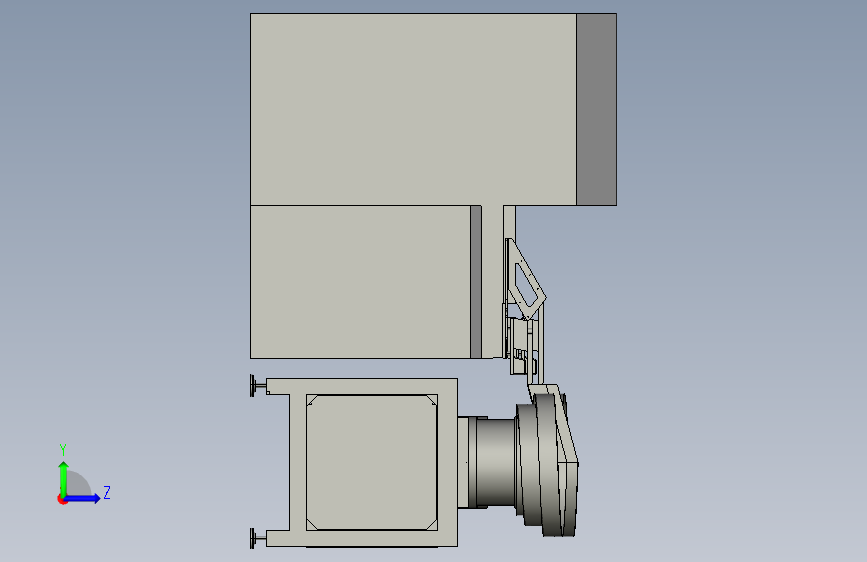Click the green Y axis arrow of the triad
This screenshot has width=867, height=562.
click(64, 479)
